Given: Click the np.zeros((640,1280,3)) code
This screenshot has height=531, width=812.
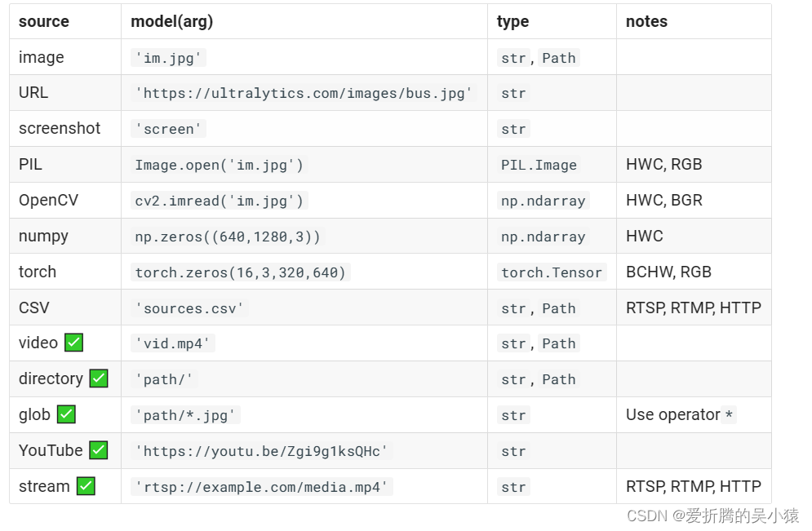Looking at the screenshot, I should (228, 237).
